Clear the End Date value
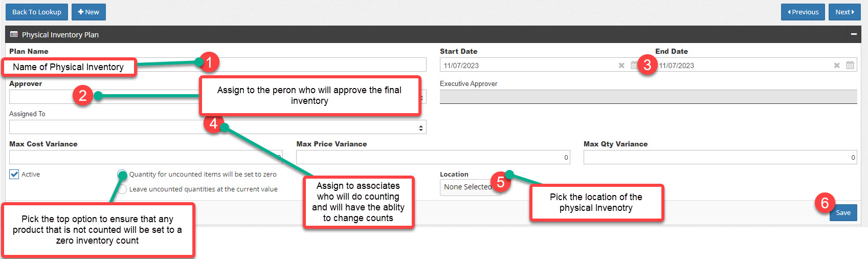The width and height of the screenshot is (868, 259). click(837, 66)
